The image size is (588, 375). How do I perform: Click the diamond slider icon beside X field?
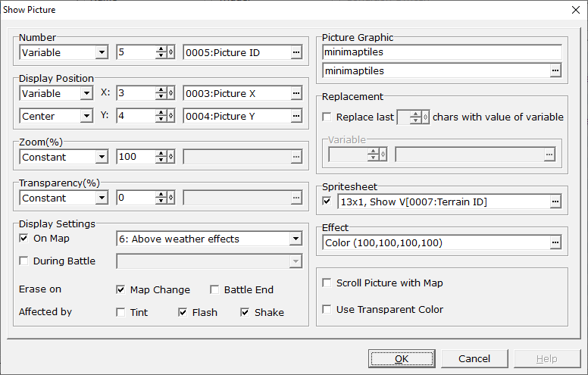[170, 93]
